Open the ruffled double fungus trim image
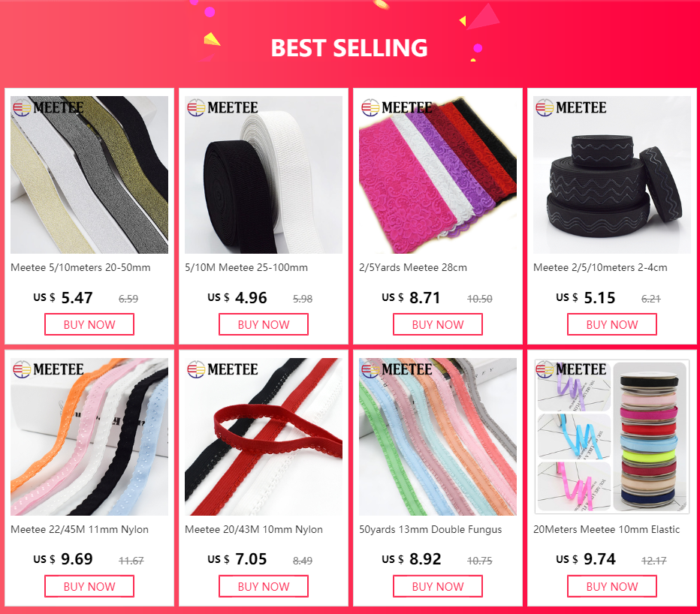 point(437,437)
